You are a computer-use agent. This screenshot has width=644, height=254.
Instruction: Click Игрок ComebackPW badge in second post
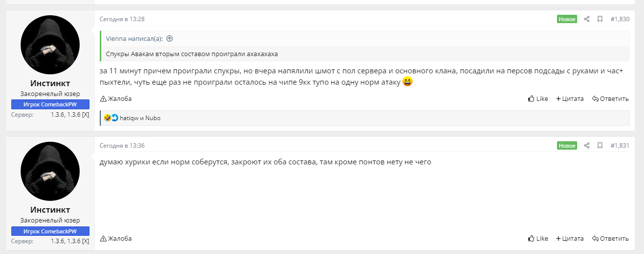(x=50, y=231)
